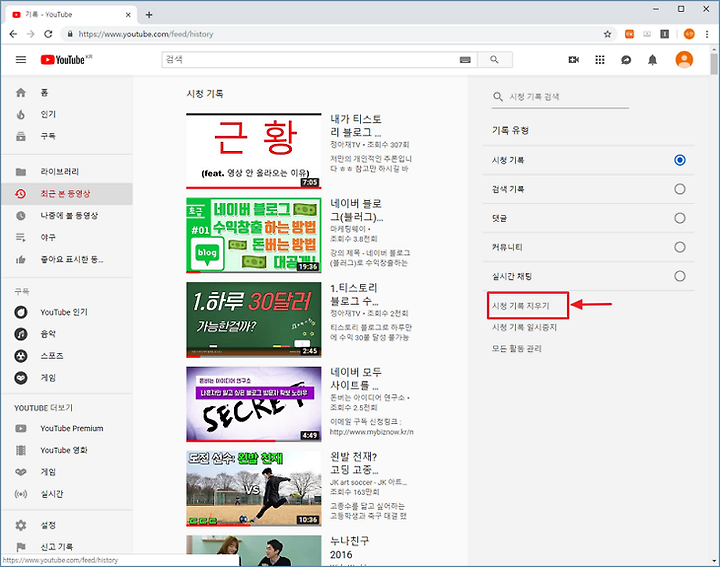Open title 내가 티스토리 블로그

[x=356, y=125]
